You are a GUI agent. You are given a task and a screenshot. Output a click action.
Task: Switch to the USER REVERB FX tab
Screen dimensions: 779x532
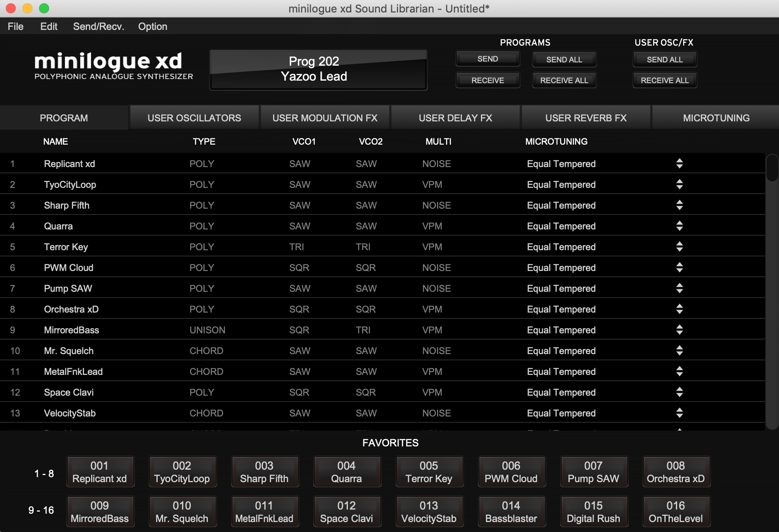point(586,118)
